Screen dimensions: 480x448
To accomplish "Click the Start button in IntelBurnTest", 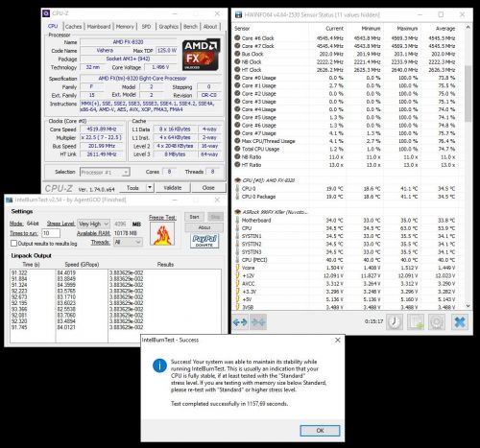I will click(194, 217).
